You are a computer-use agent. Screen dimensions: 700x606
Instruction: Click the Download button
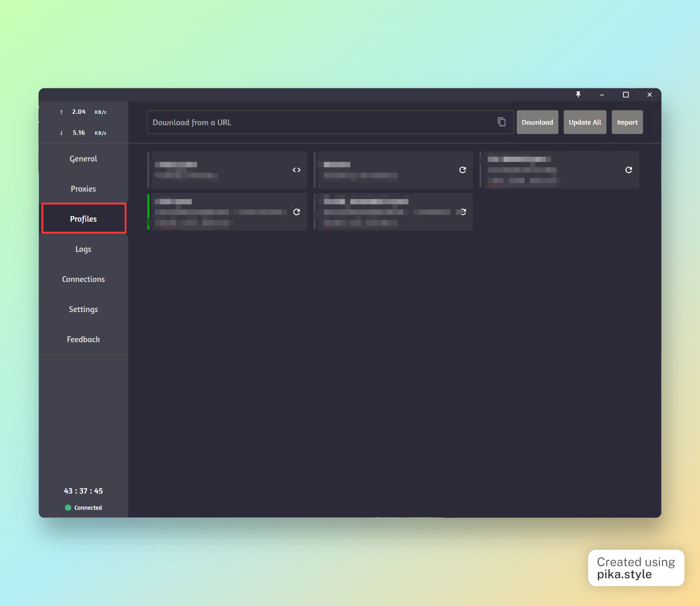tap(537, 122)
